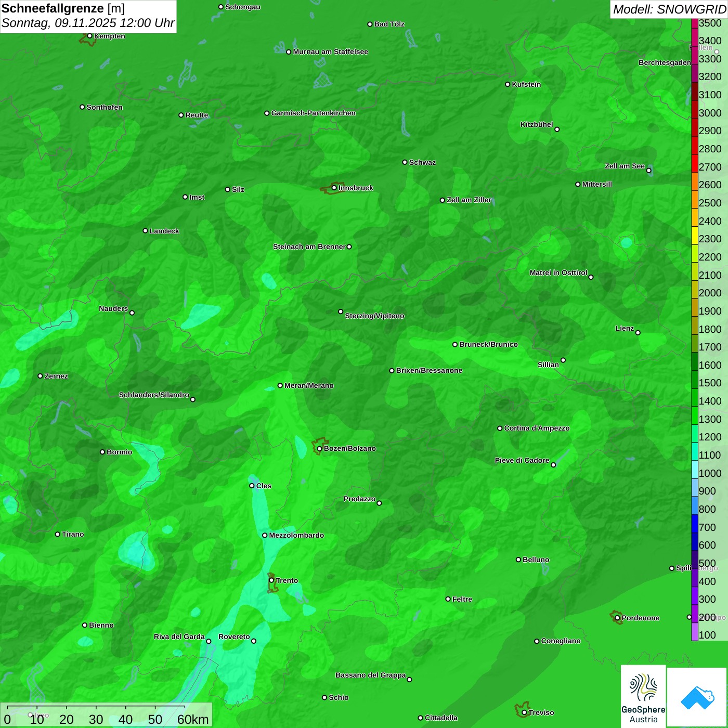Click the Mittersill town label

[x=597, y=184]
